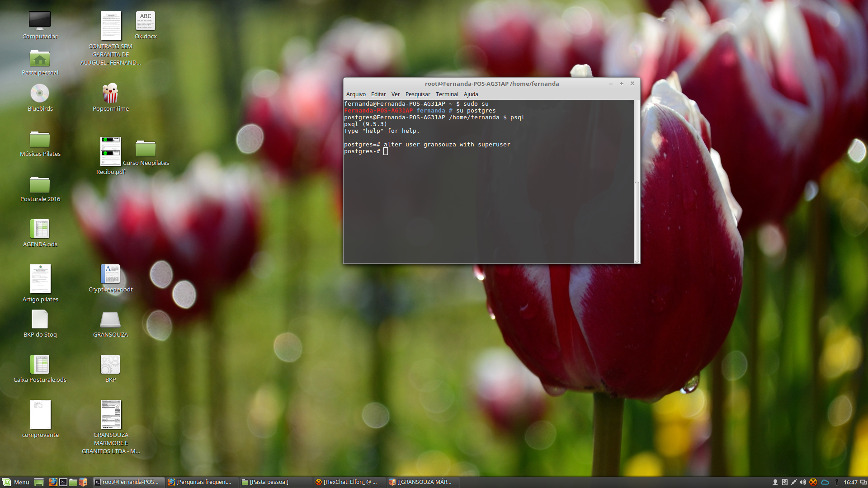Open the Linux Mint Menu button
The width and height of the screenshot is (868, 488).
pyautogui.click(x=16, y=482)
